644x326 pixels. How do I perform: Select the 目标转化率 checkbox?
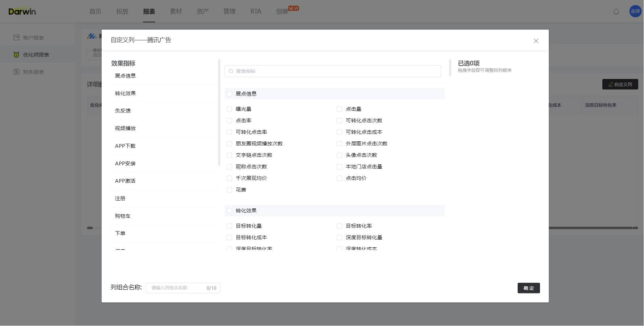tap(339, 226)
